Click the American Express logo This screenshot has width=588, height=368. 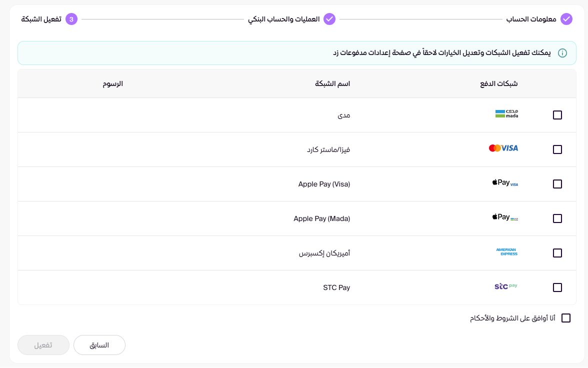[506, 252]
